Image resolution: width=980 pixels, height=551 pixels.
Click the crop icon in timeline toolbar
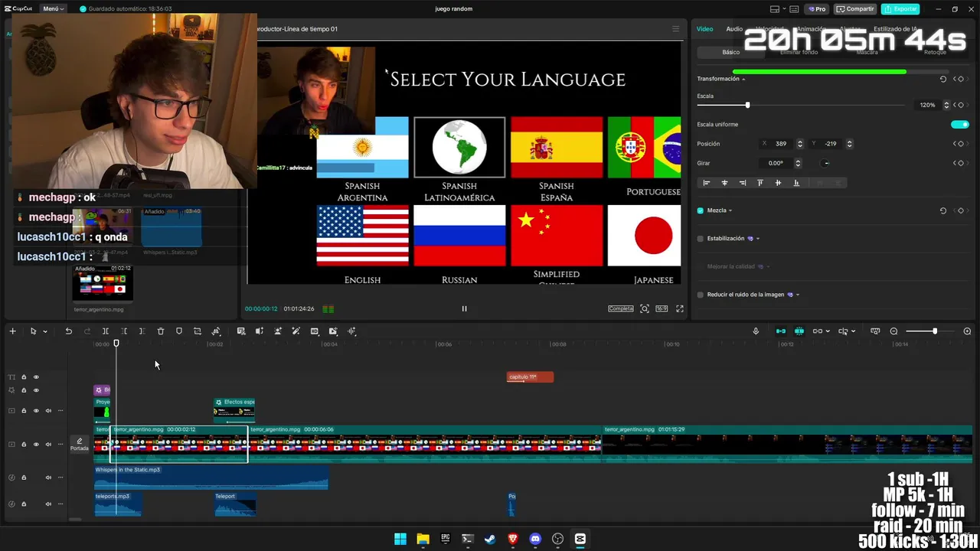click(198, 331)
